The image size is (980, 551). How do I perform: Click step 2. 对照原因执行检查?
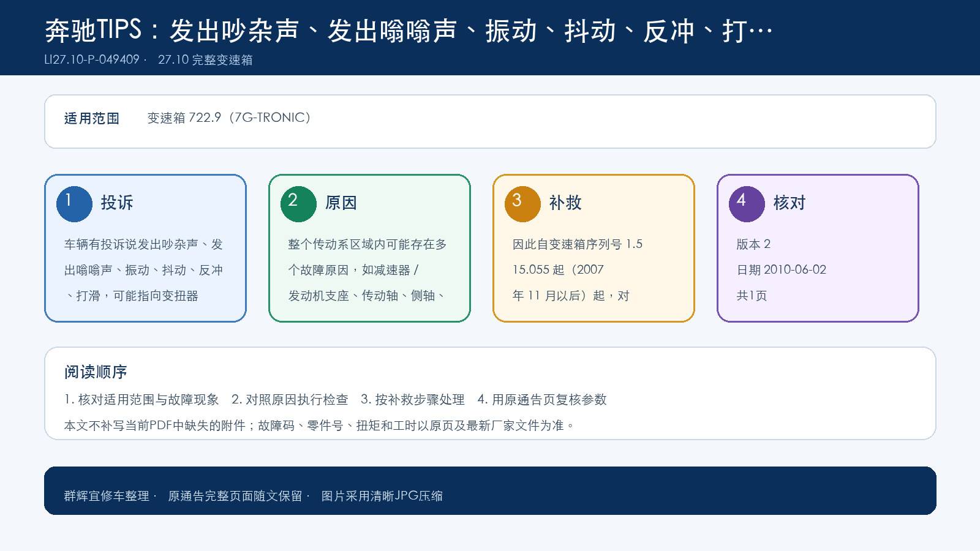pyautogui.click(x=290, y=400)
